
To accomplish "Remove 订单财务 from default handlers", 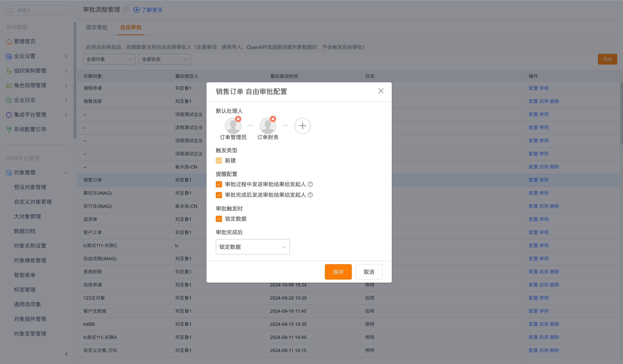I will click(273, 119).
